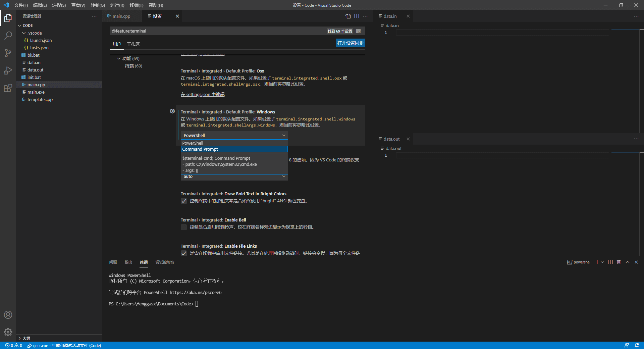This screenshot has height=349, width=644.
Task: Toggle the Enable File Links checkbox
Action: [184, 253]
